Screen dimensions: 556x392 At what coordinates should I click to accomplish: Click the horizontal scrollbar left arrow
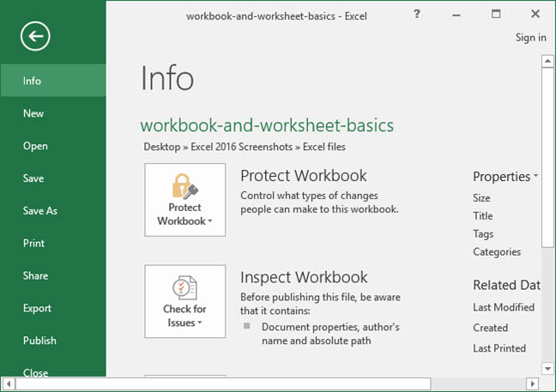point(9,383)
